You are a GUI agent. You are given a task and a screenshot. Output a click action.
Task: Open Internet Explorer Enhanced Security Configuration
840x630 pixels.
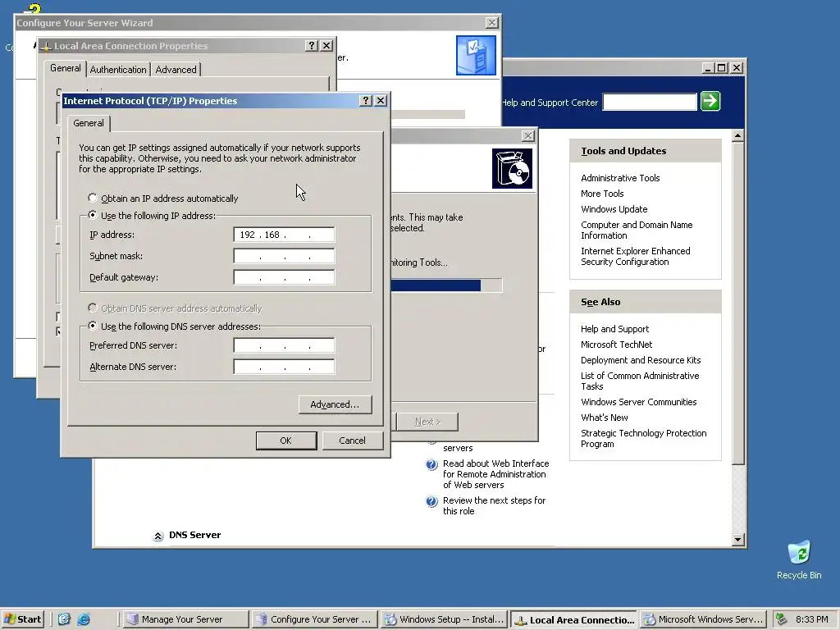636,256
